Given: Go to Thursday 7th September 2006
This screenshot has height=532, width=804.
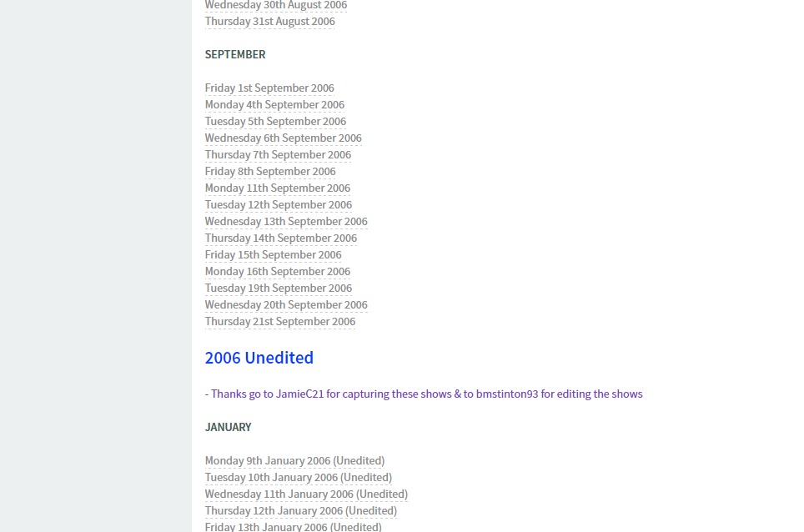Looking at the screenshot, I should tap(278, 155).
